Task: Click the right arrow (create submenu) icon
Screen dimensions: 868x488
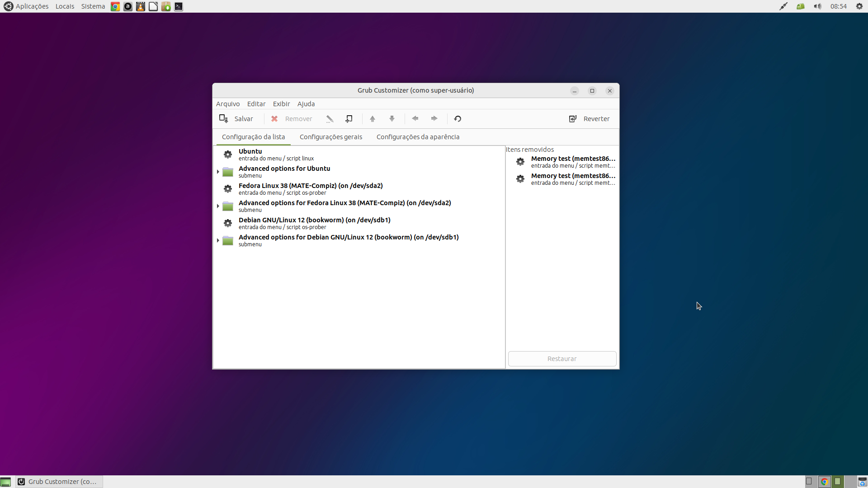Action: pyautogui.click(x=434, y=119)
